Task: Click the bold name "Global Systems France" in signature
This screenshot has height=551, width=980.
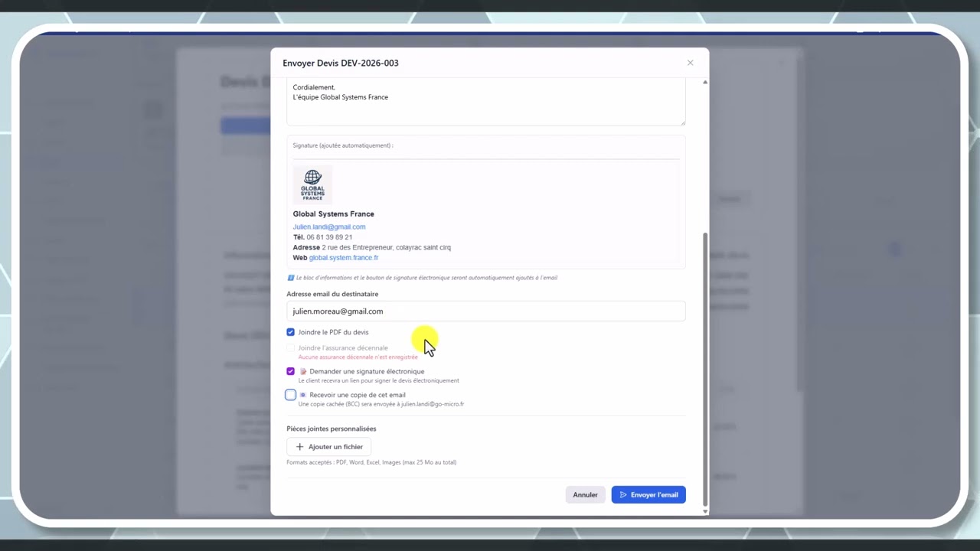Action: (334, 214)
